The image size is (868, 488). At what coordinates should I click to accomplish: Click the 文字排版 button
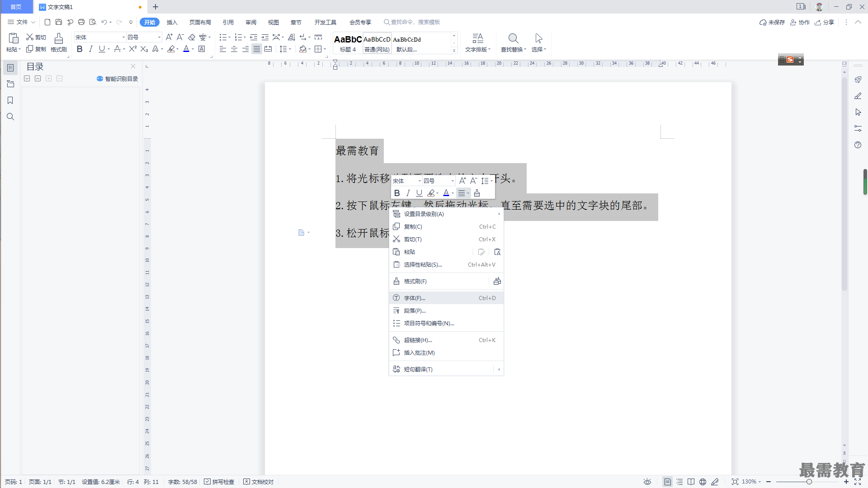[478, 43]
